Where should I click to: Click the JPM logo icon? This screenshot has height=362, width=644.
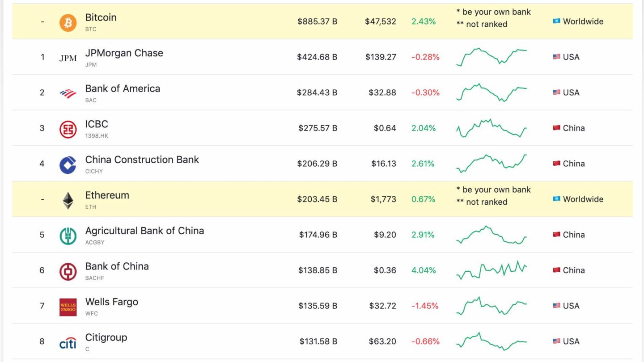point(68,58)
